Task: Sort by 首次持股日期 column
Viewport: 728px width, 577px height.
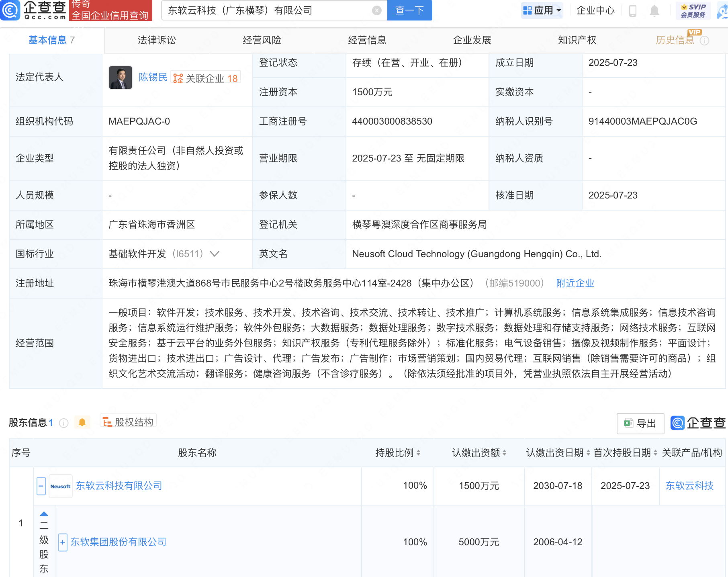Action: click(655, 453)
